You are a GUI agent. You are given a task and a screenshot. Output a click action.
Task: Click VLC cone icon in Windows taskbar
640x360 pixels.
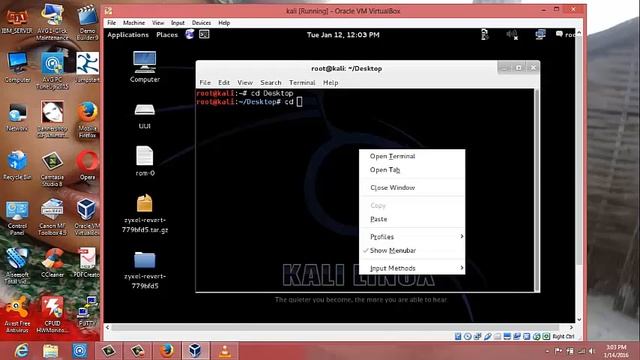(224, 351)
